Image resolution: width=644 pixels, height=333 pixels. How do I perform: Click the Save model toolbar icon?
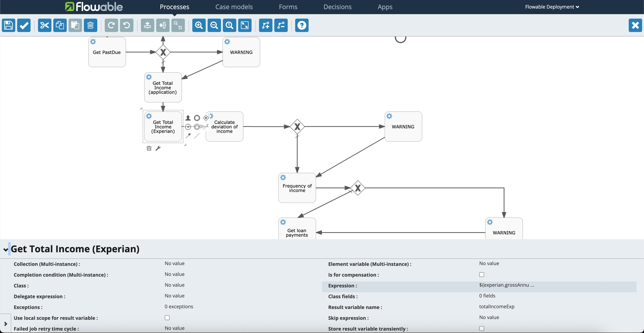(8, 25)
